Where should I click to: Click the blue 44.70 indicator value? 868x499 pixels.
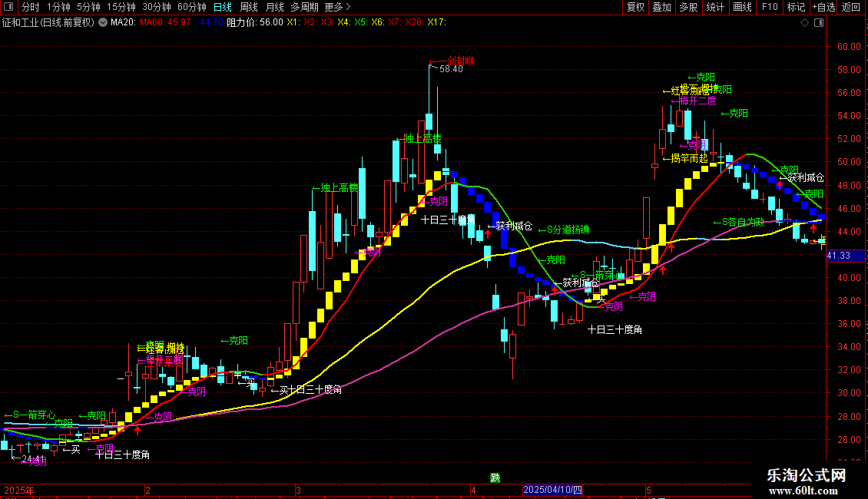[x=211, y=23]
